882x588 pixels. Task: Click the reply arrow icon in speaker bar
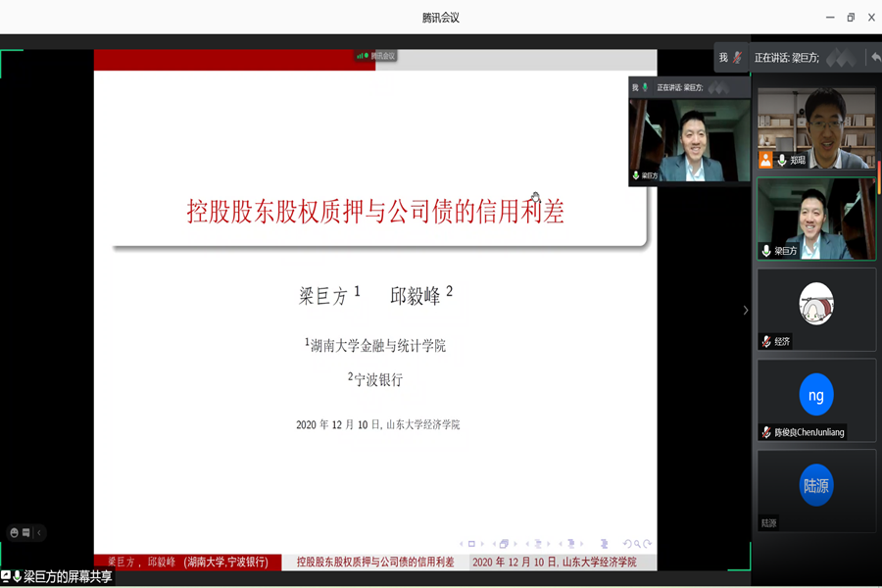(874, 58)
